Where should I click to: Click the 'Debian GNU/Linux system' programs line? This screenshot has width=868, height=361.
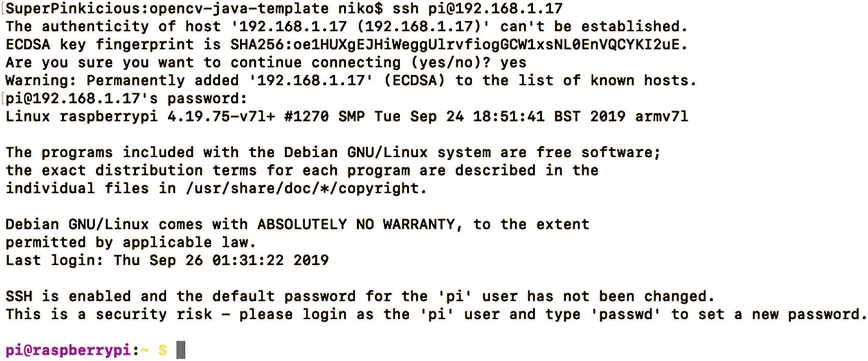click(333, 152)
